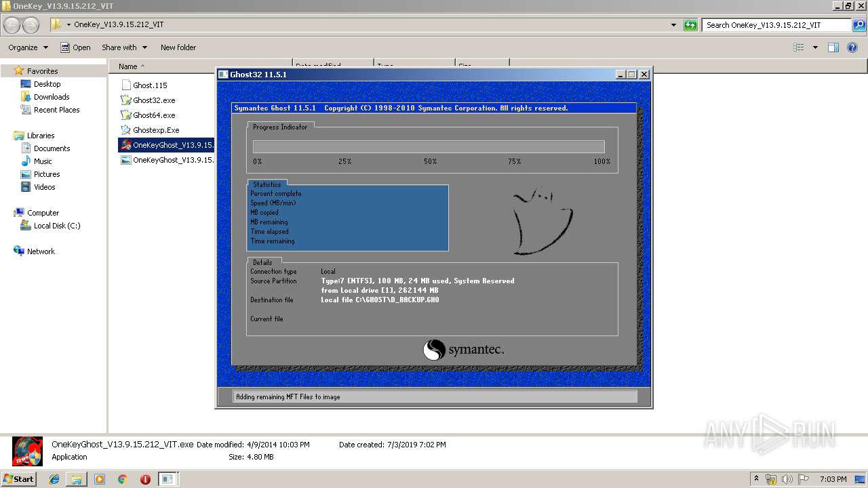Open network status tray icon
This screenshot has width=868, height=488.
pos(771,479)
